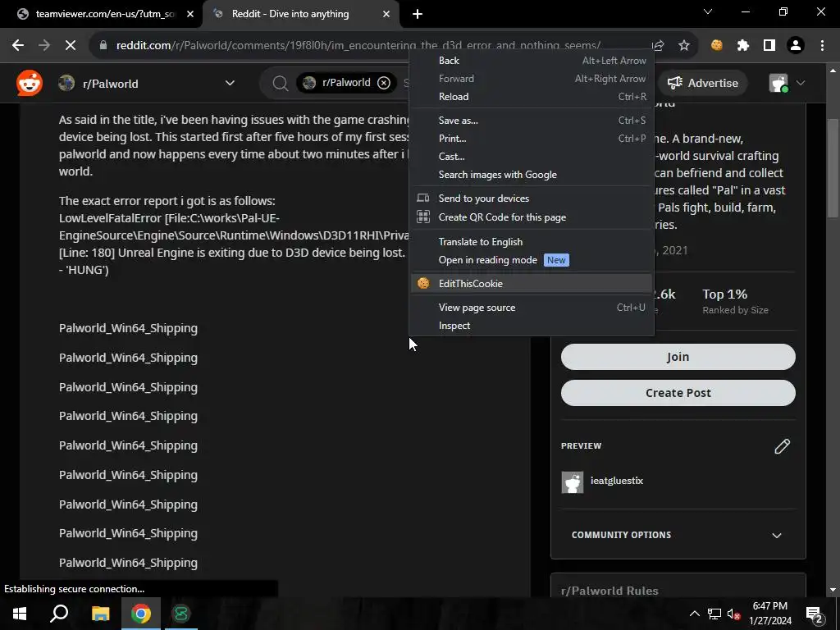The image size is (840, 630).
Task: Select Print... in the context menu
Action: pyautogui.click(x=532, y=139)
